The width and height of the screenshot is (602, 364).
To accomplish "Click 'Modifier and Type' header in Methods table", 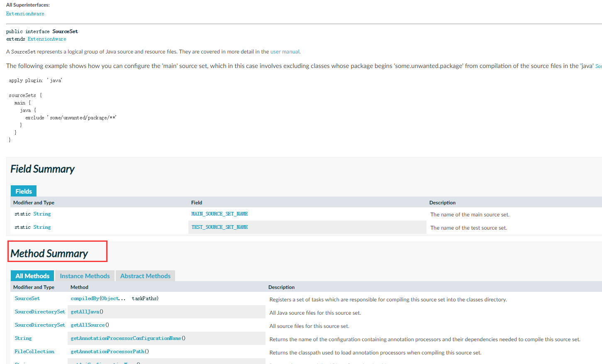I will point(34,287).
